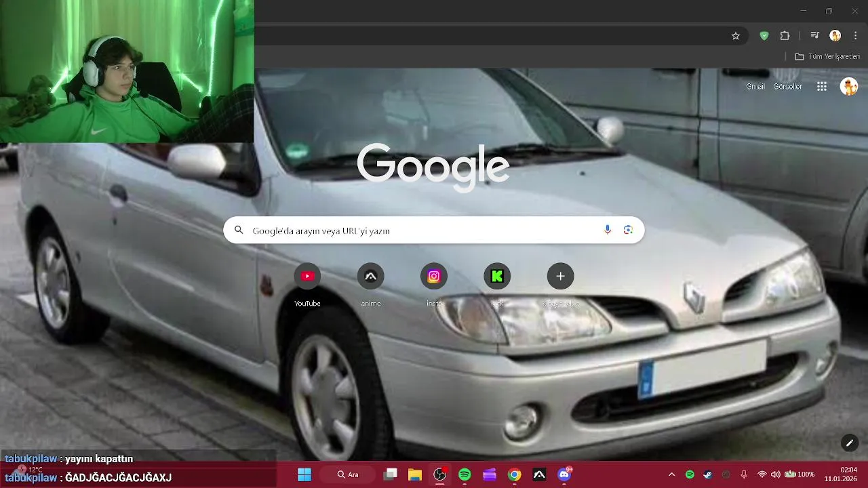Screen dimensions: 868x488
Task: Open the anime shortcut tile
Action: pyautogui.click(x=371, y=276)
